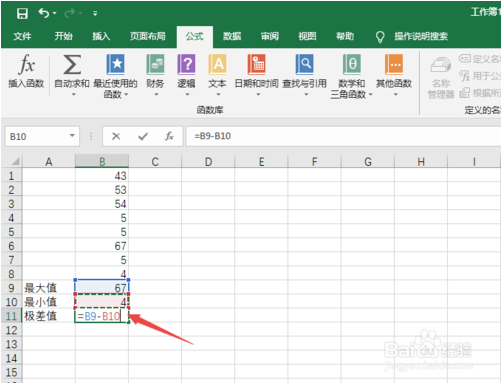Select column E header

coord(261,162)
